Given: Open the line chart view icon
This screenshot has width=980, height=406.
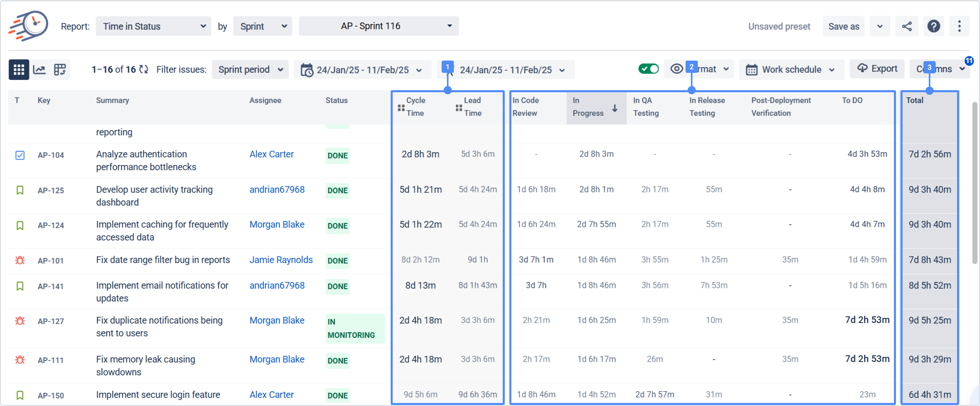Looking at the screenshot, I should point(39,70).
